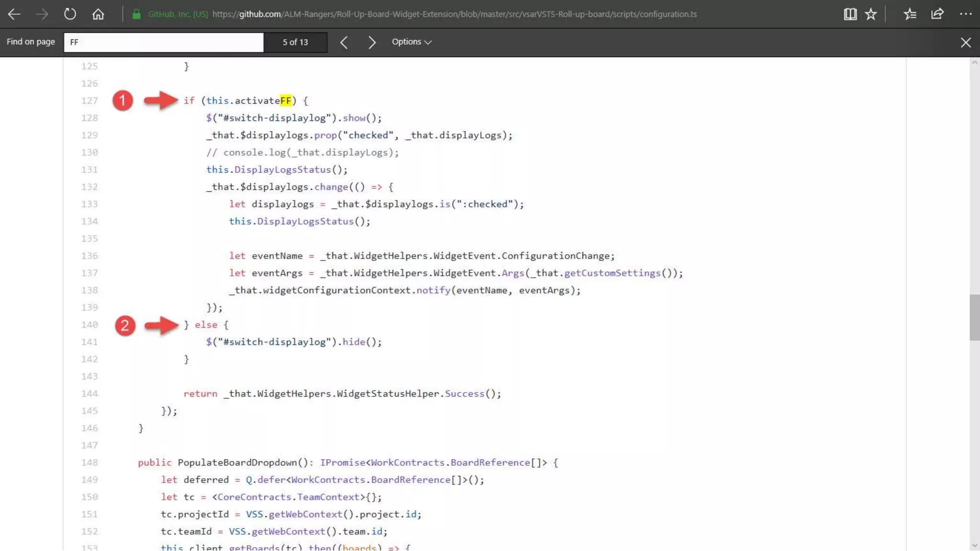Expand the find Options dropdown

coord(412,42)
